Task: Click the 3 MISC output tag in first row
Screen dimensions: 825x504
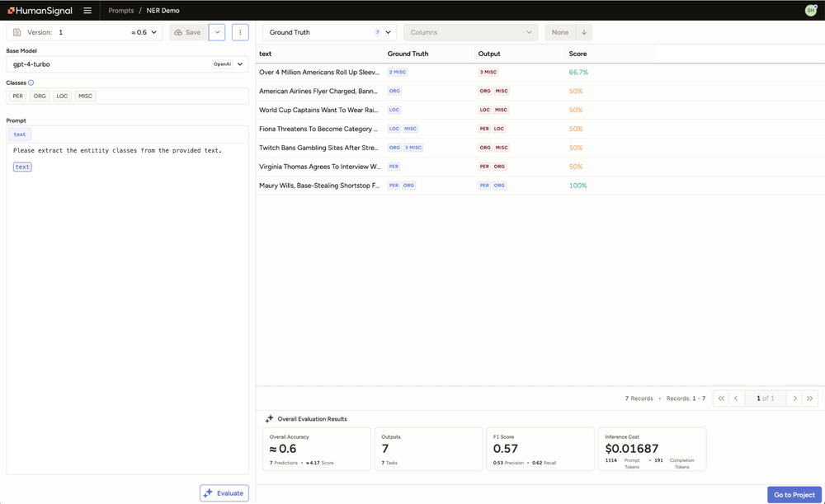Action: tap(488, 72)
